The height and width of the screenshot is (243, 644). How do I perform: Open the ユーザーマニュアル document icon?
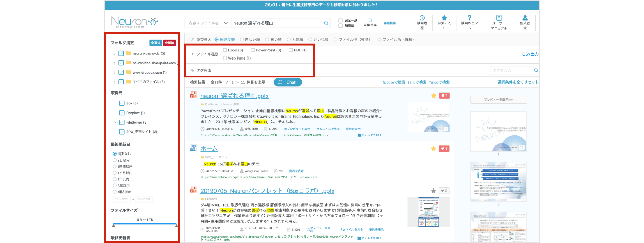[499, 18]
